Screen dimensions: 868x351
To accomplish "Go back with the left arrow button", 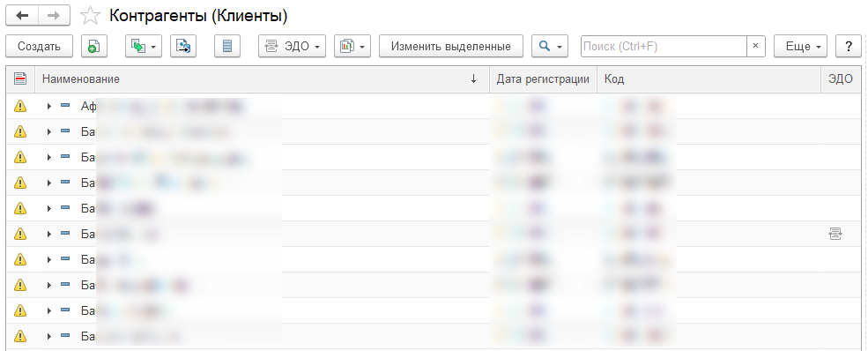I will coord(22,16).
